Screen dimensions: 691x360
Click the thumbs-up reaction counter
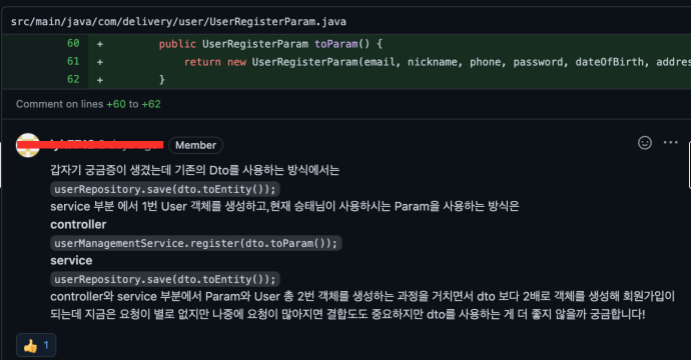pos(36,345)
